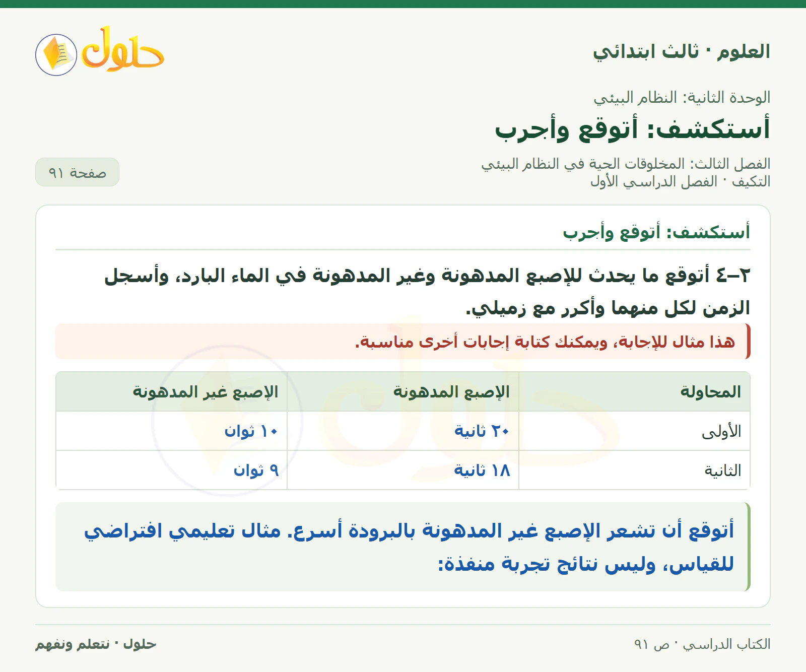The height and width of the screenshot is (672, 806).
Task: Click the main title أستكشف: أتوقع وأجرب
Action: 633,129
